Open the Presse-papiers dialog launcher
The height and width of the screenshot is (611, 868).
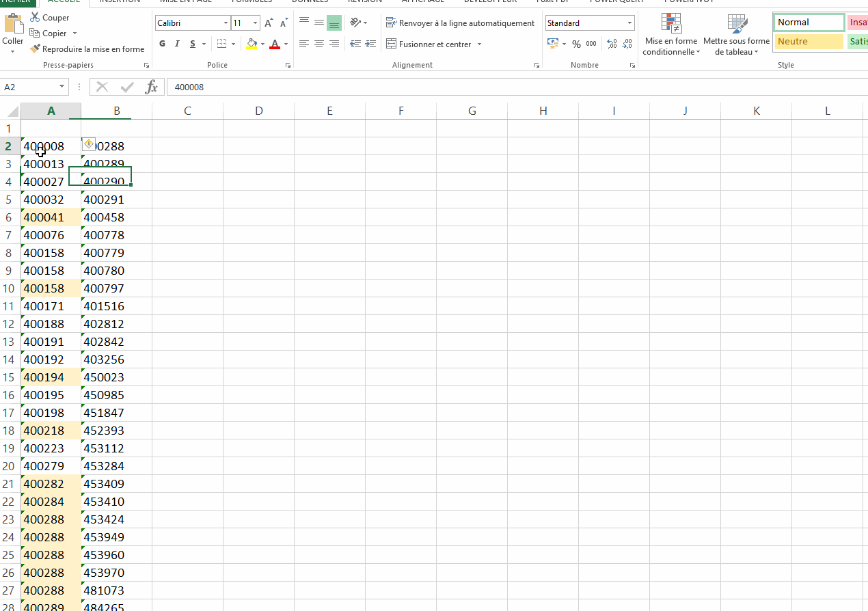[146, 66]
